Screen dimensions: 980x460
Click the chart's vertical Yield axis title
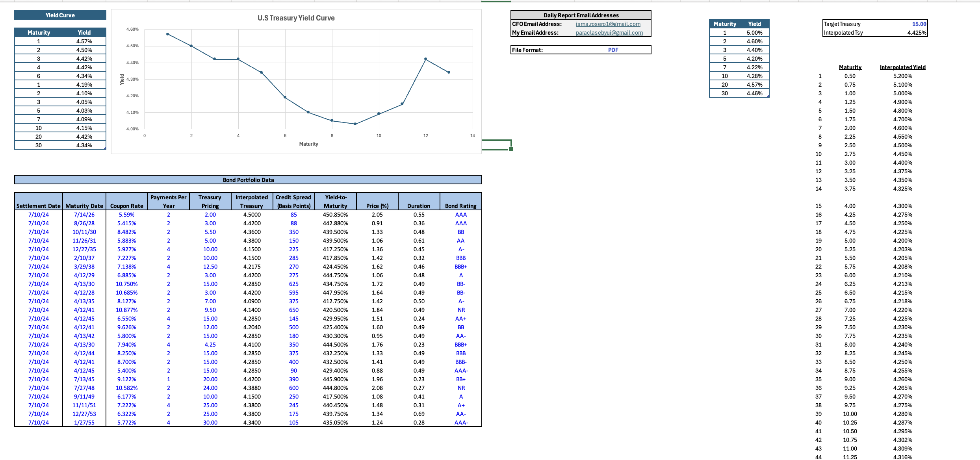(x=122, y=79)
